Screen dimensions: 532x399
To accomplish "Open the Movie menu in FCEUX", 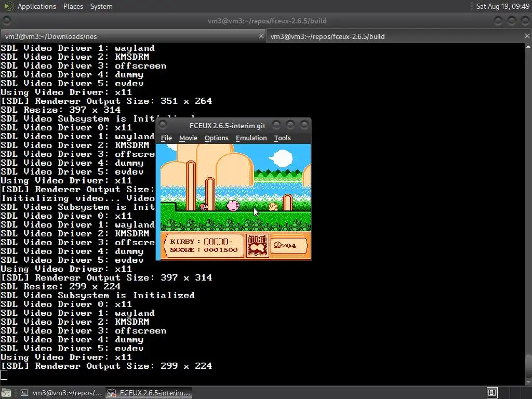I will tap(188, 138).
